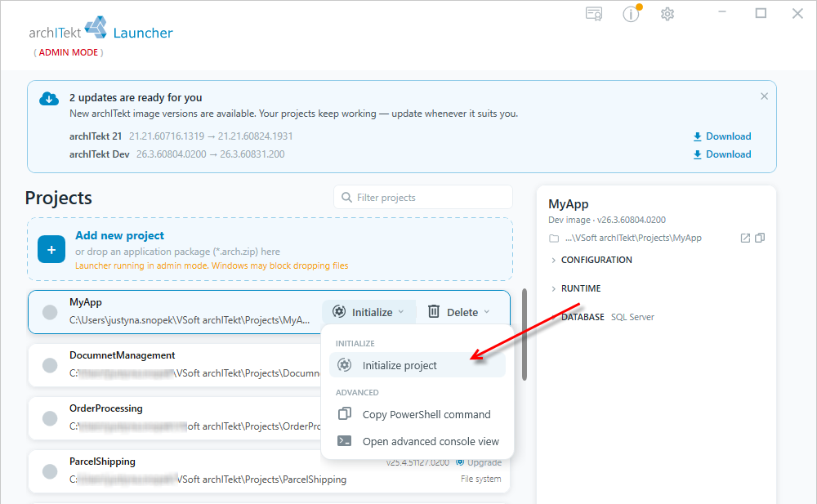Open the Delete dropdown for MyApp
The height and width of the screenshot is (504, 817).
459,312
